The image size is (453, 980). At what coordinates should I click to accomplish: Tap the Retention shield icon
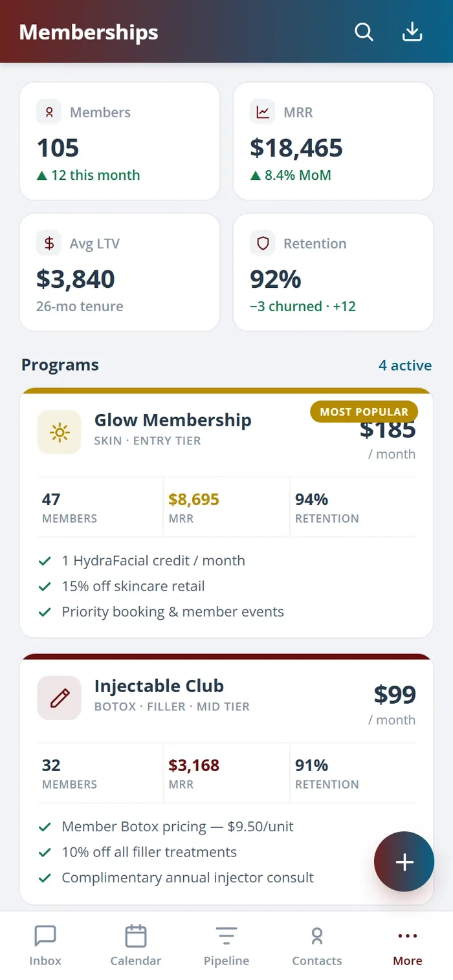[262, 243]
